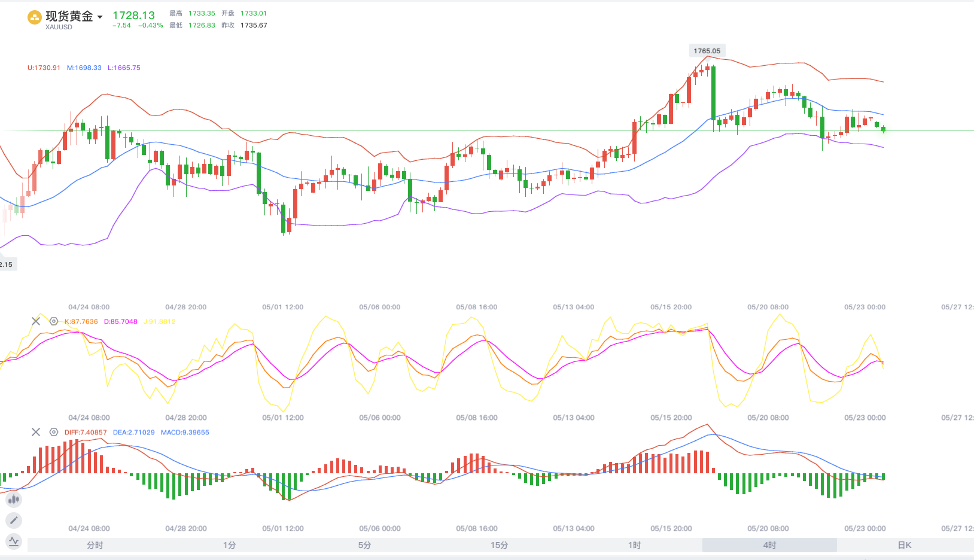This screenshot has height=560, width=974.
Task: Click the K:87.7636 indicator value
Action: 81,321
